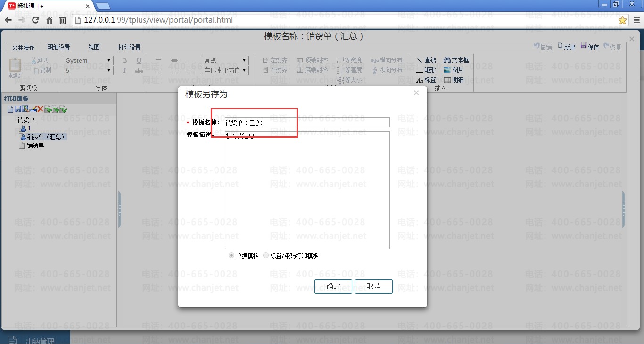Toggle Italic (I) font style

pos(125,70)
